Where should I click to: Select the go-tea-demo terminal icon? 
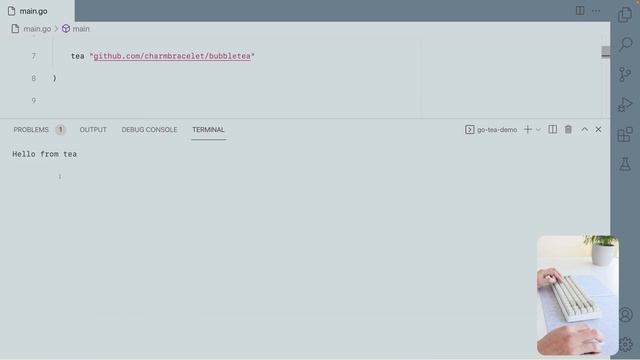[x=469, y=129]
